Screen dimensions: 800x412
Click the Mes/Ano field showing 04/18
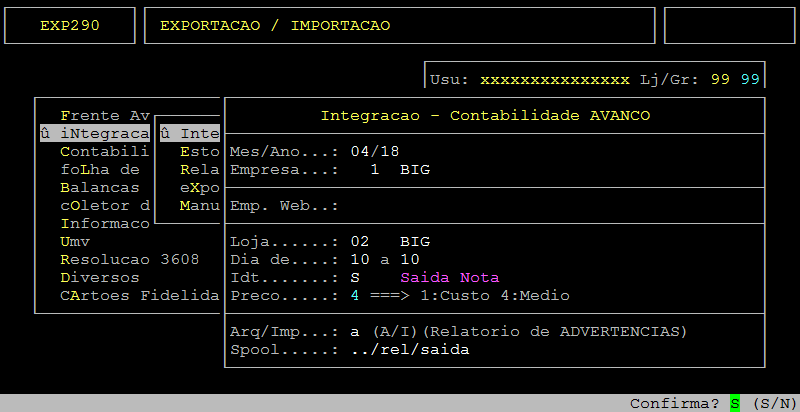[375, 152]
